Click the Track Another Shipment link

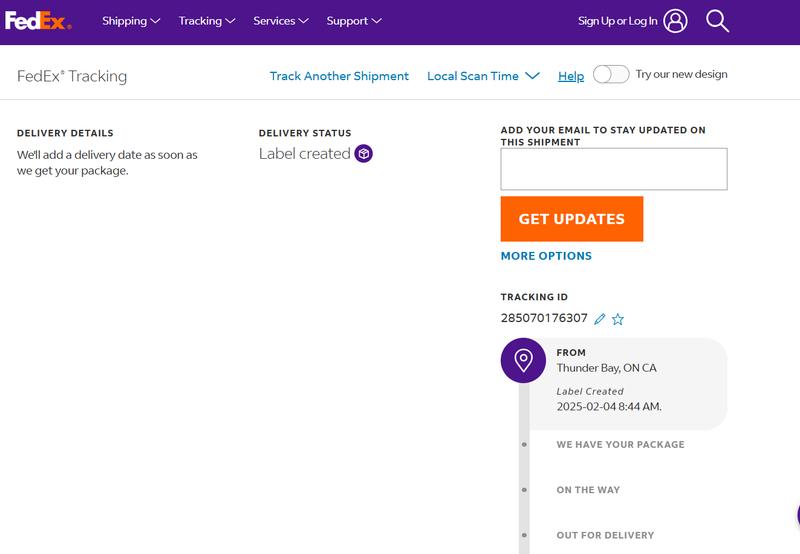[x=339, y=76]
